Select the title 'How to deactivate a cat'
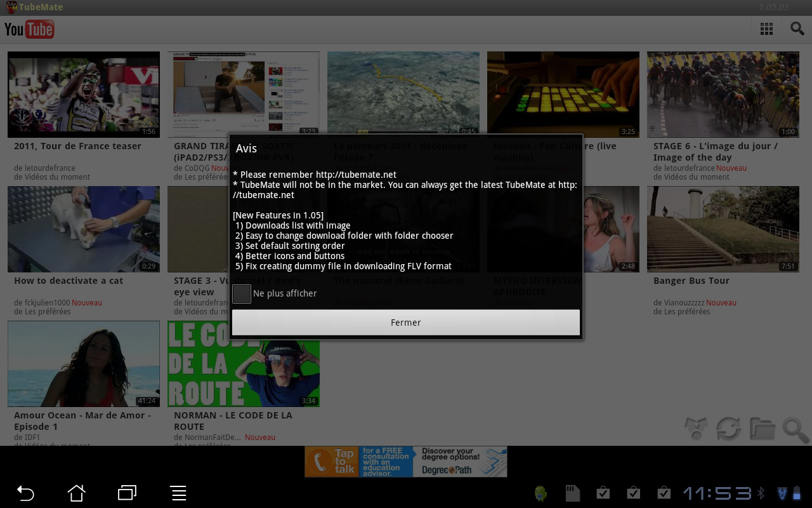Viewport: 812px width, 508px height. coord(69,281)
